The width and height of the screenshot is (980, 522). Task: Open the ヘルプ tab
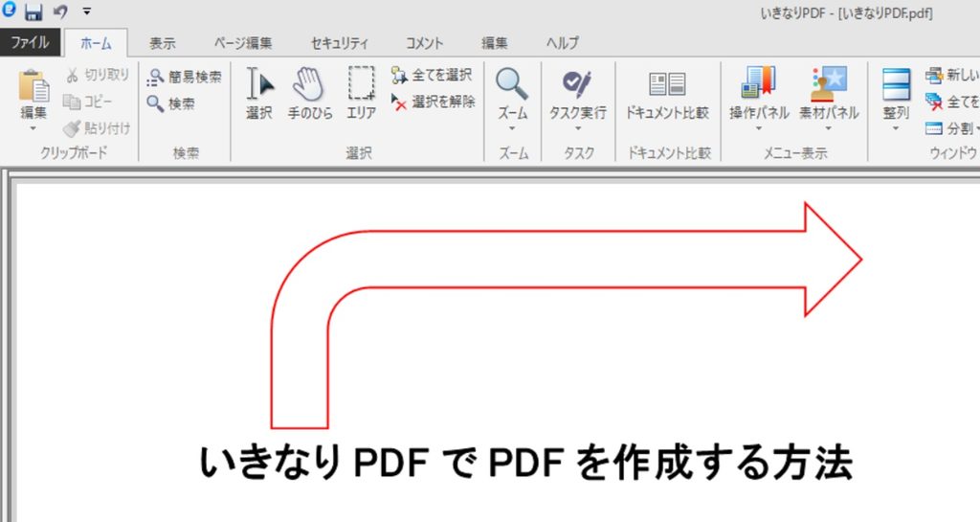563,43
